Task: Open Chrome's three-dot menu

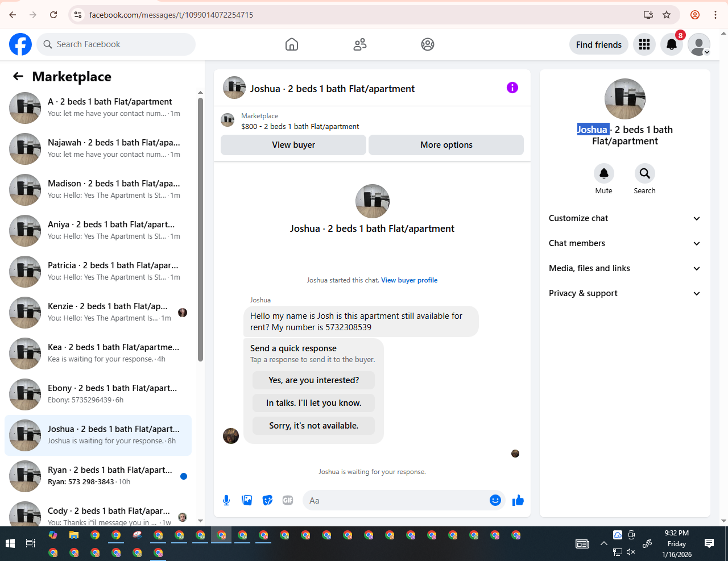Action: click(715, 15)
